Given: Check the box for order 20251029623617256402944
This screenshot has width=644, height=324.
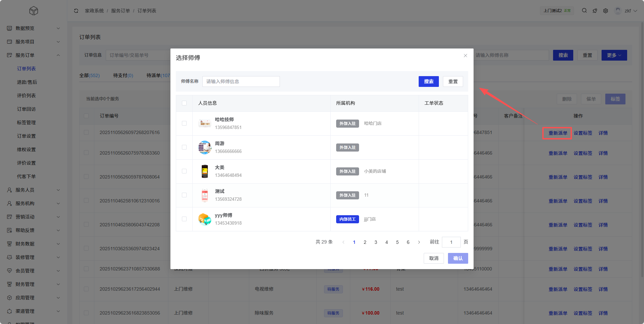Looking at the screenshot, I should pyautogui.click(x=86, y=289).
